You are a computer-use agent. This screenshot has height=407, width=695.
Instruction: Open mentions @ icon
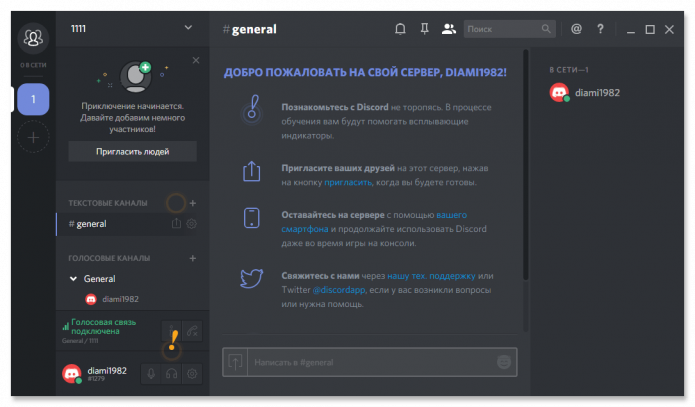pyautogui.click(x=576, y=29)
